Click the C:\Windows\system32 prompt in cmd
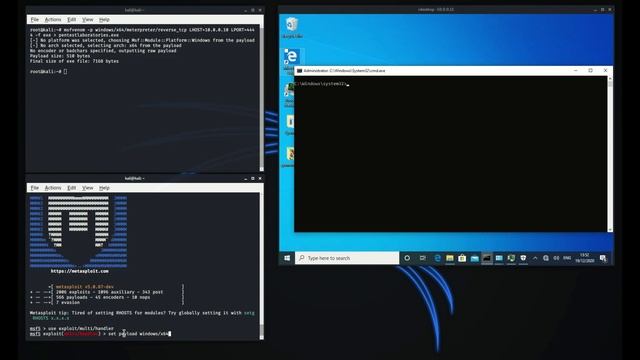 tap(320, 84)
